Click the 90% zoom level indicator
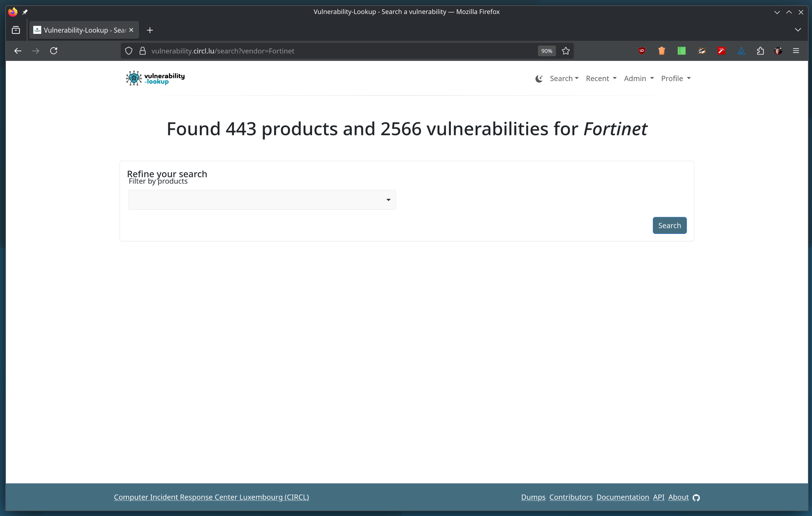 546,51
